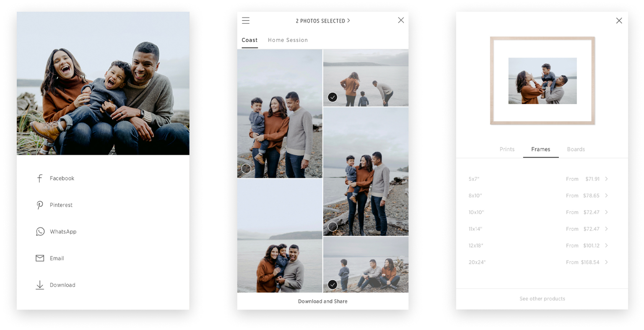This screenshot has width=644, height=330.
Task: Deselect the checked beach-walking photo
Action: pyautogui.click(x=332, y=97)
